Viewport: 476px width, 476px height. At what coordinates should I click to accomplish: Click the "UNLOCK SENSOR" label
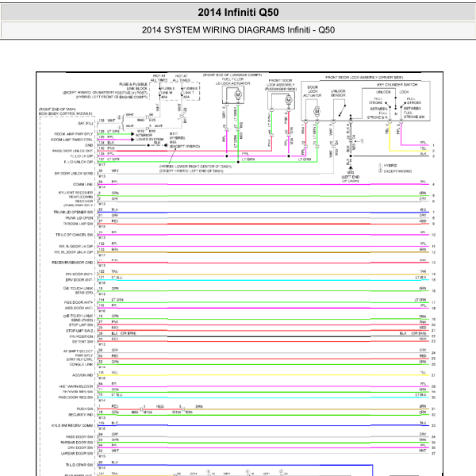coord(338,93)
